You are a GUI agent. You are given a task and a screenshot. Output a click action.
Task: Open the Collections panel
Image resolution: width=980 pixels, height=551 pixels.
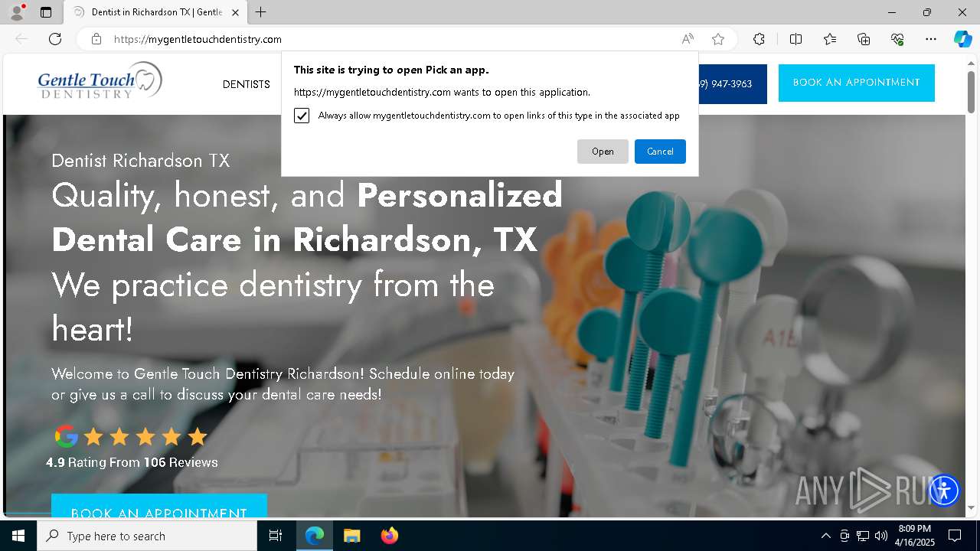[x=864, y=39]
